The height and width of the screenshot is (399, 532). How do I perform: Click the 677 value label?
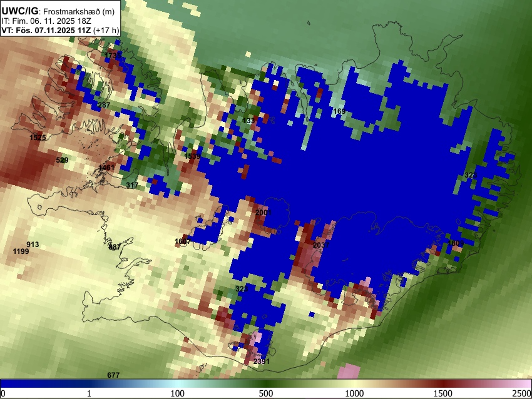point(113,375)
